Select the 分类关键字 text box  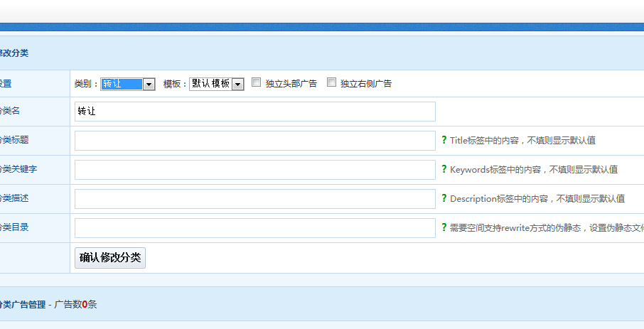point(254,170)
